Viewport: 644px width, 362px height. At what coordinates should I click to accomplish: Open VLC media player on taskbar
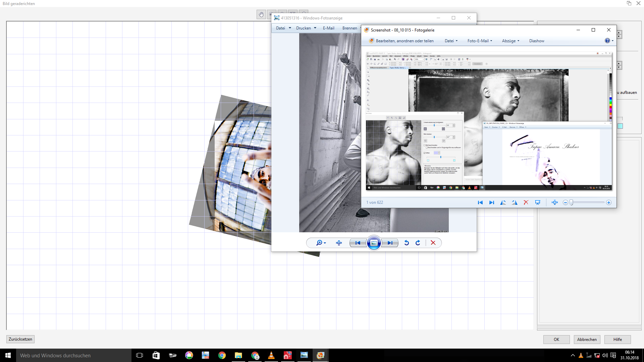(271, 355)
